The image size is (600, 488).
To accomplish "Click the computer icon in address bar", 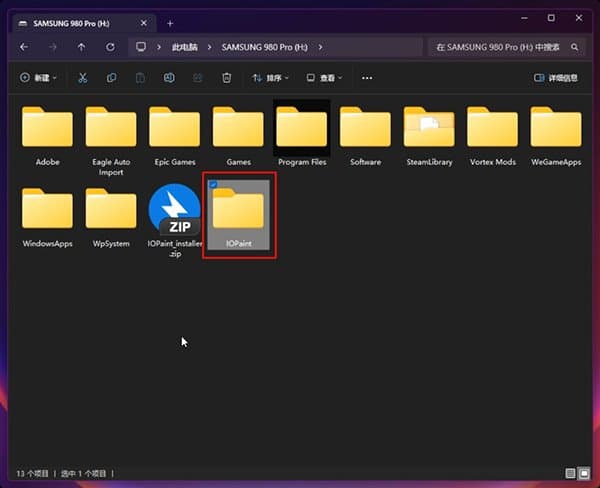I will 141,47.
